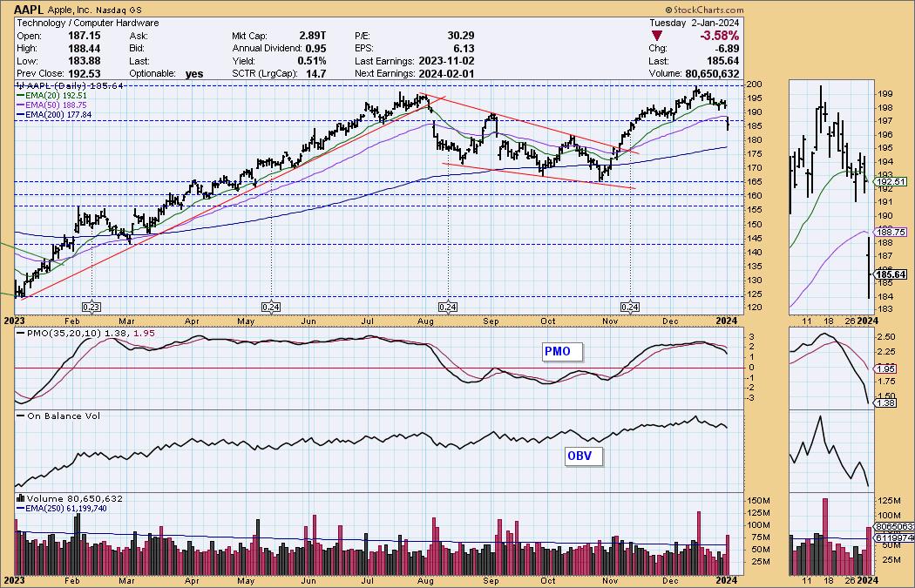Click the 0.24 dividend marker near May
This screenshot has height=588, width=915.
coord(271,308)
